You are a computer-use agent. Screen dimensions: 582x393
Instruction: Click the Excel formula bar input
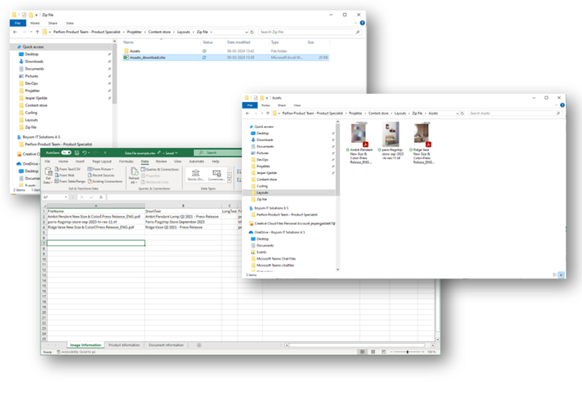[174, 197]
